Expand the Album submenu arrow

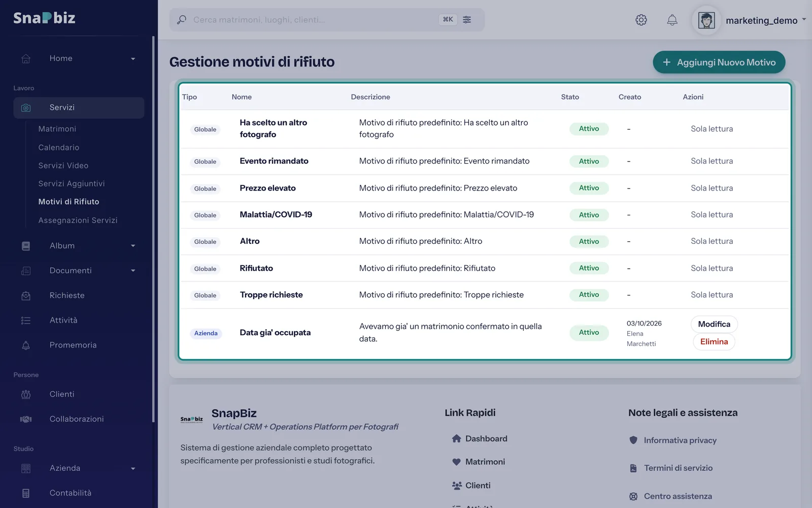click(133, 246)
